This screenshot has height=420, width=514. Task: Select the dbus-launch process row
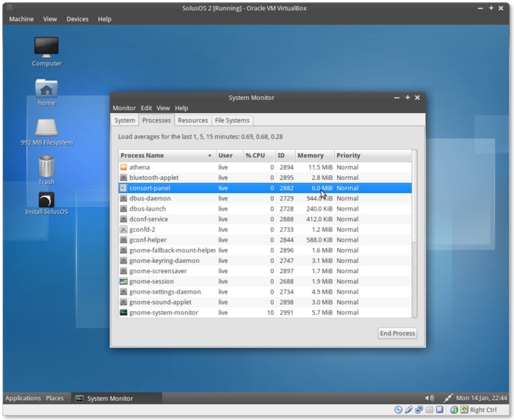(265, 209)
